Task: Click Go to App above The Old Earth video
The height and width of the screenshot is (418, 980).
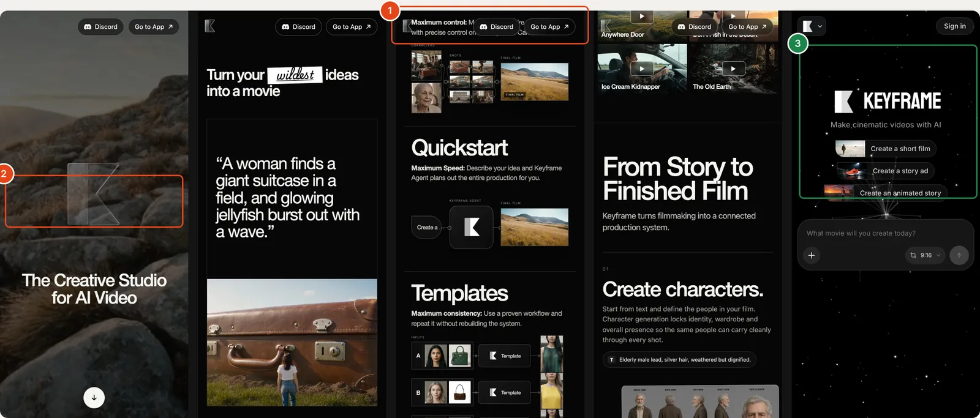Action: (x=747, y=27)
